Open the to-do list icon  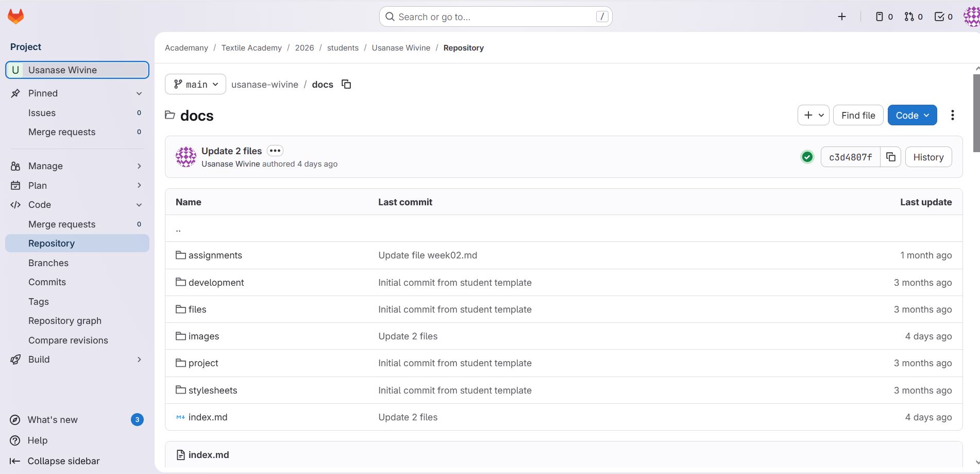pos(943,17)
